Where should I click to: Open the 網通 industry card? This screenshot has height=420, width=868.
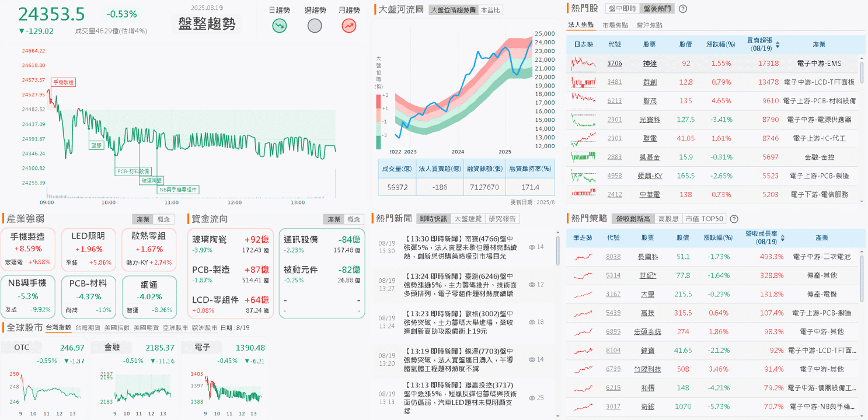tap(148, 297)
